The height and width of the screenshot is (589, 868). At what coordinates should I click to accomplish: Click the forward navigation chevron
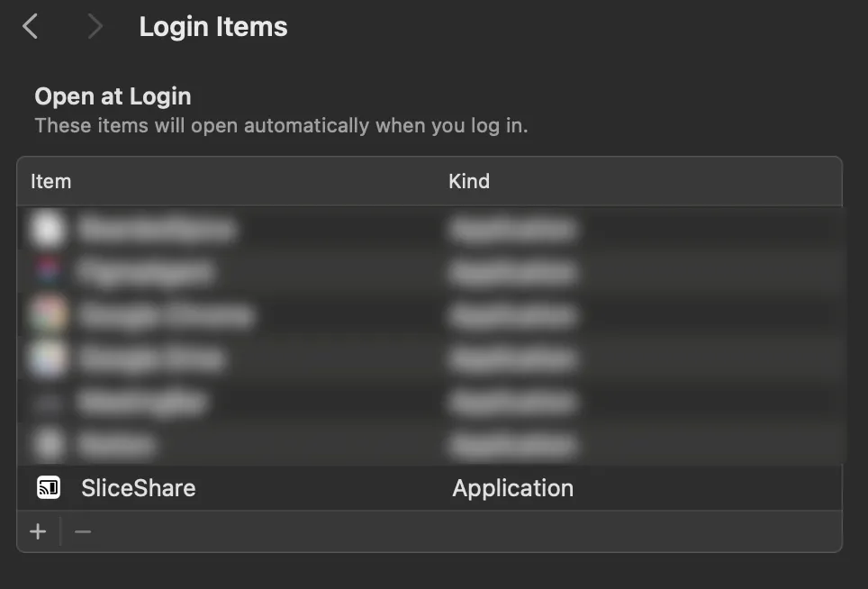click(x=95, y=26)
